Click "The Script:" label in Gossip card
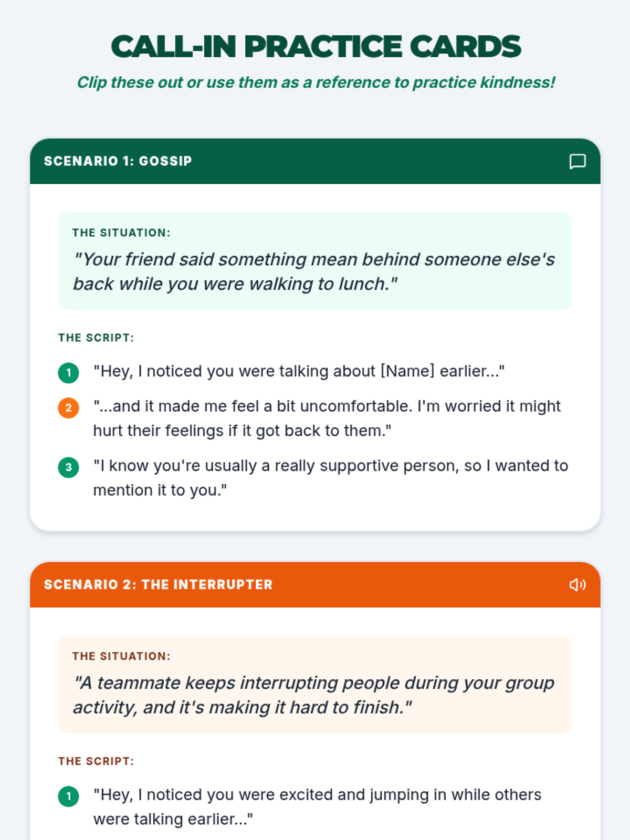This screenshot has width=630, height=840. coord(96,338)
